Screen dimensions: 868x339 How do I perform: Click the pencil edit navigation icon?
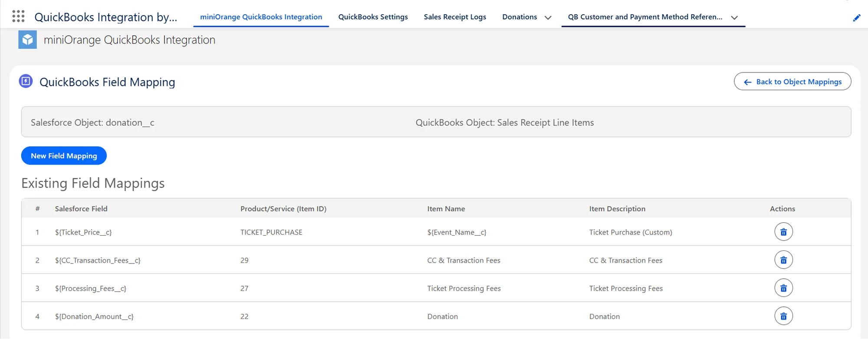point(856,18)
